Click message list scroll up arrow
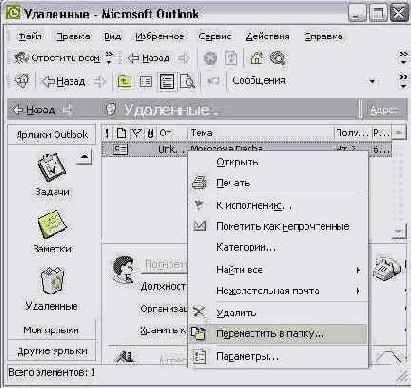The width and height of the screenshot is (411, 388). click(x=399, y=133)
